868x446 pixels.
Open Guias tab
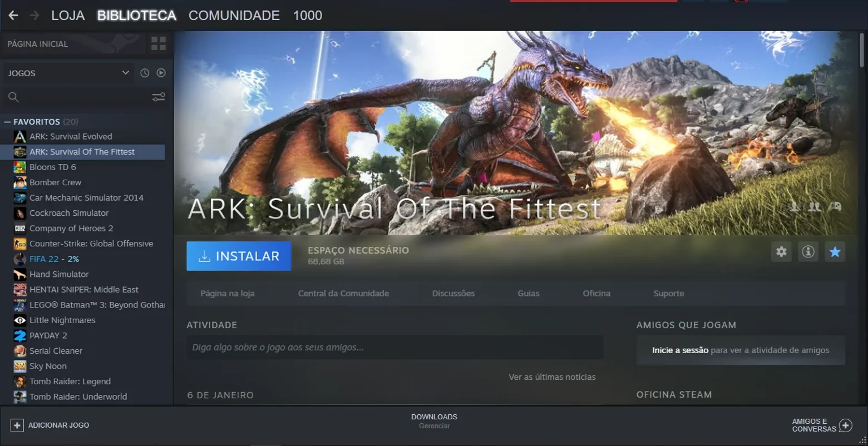tap(529, 294)
